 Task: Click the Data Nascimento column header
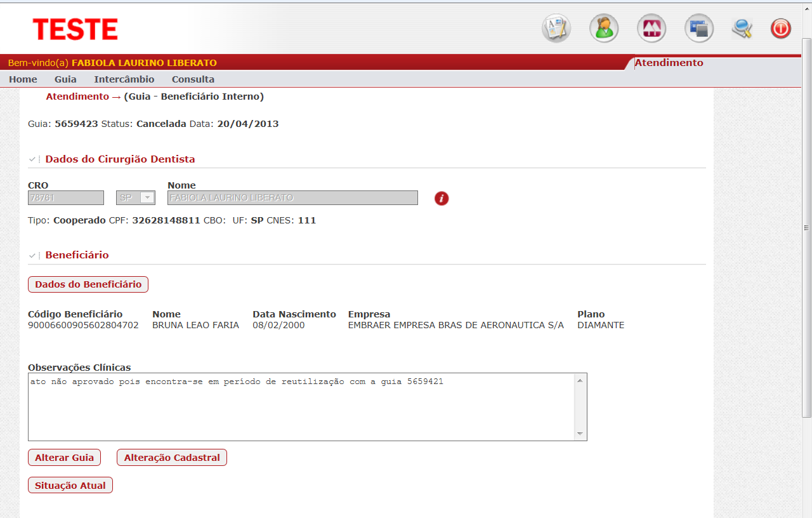(x=294, y=314)
